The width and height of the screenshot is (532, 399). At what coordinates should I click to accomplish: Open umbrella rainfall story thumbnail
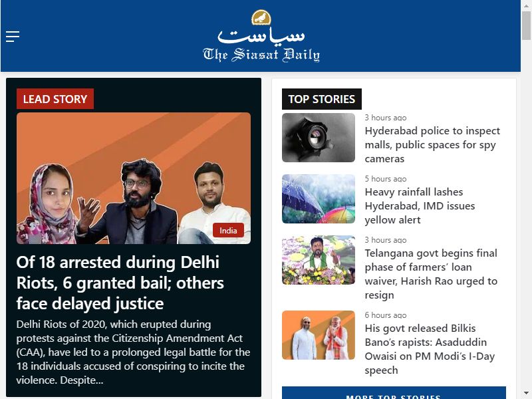click(319, 199)
